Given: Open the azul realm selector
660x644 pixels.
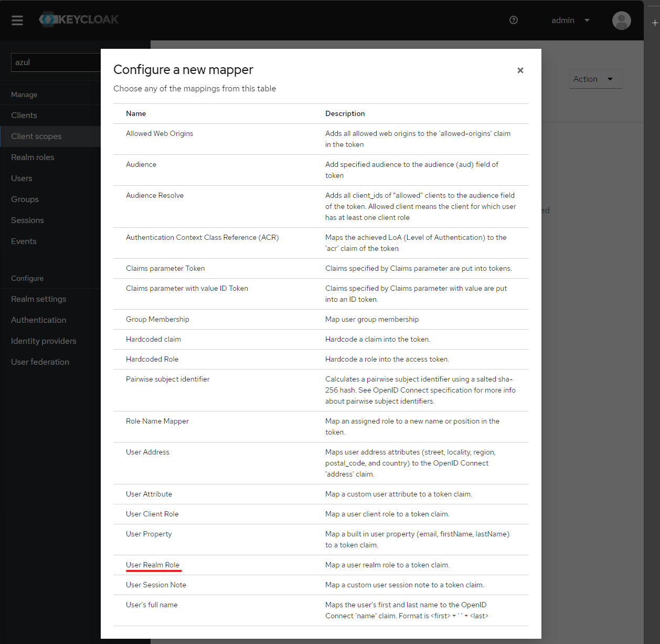Looking at the screenshot, I should [56, 62].
